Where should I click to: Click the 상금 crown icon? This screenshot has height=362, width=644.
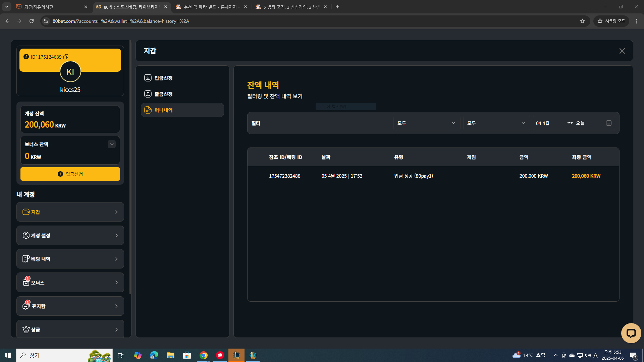pyautogui.click(x=26, y=329)
